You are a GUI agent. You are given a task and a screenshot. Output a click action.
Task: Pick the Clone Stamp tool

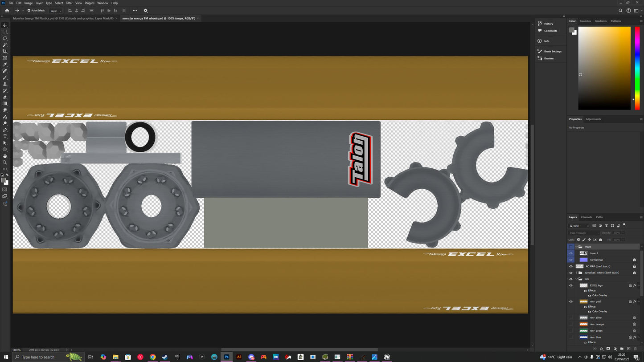[5, 84]
